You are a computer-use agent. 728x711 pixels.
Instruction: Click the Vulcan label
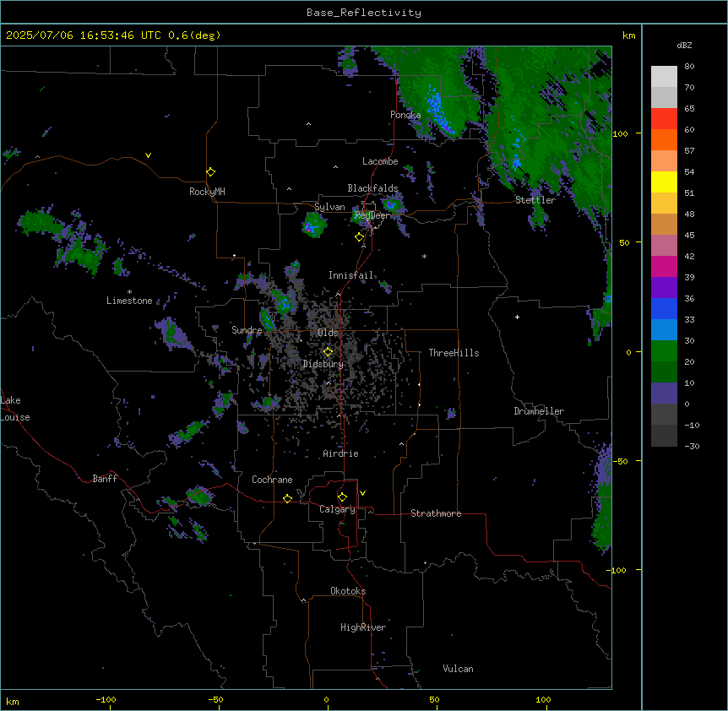click(459, 669)
